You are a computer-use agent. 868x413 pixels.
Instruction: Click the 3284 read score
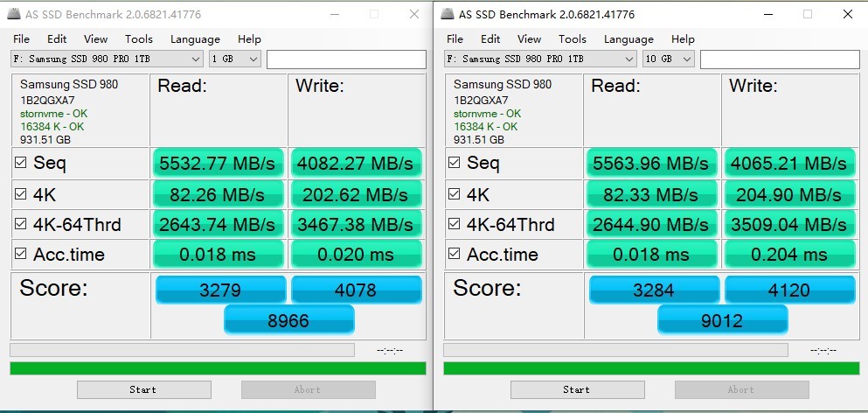[655, 290]
